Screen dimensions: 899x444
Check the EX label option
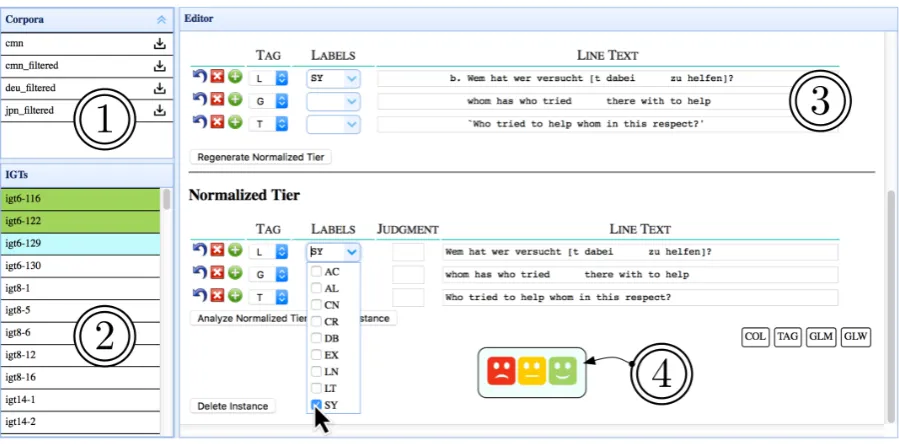pos(316,355)
